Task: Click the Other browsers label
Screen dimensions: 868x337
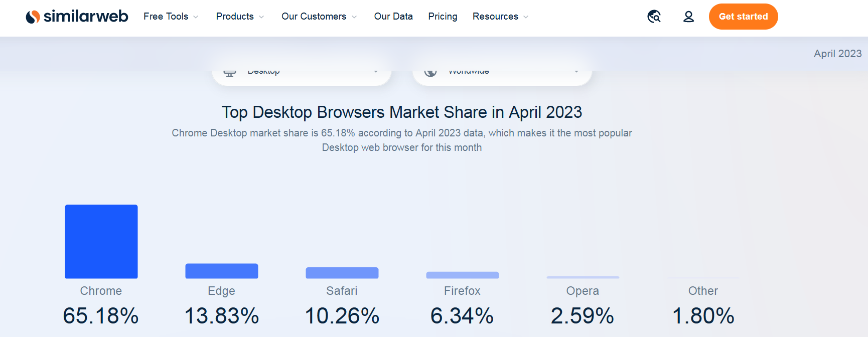Action: [703, 291]
